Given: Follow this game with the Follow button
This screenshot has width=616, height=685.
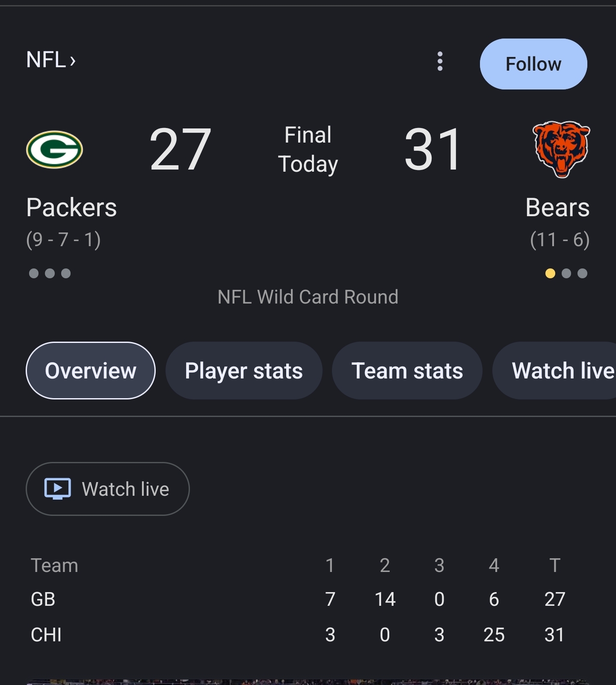Looking at the screenshot, I should tap(533, 64).
